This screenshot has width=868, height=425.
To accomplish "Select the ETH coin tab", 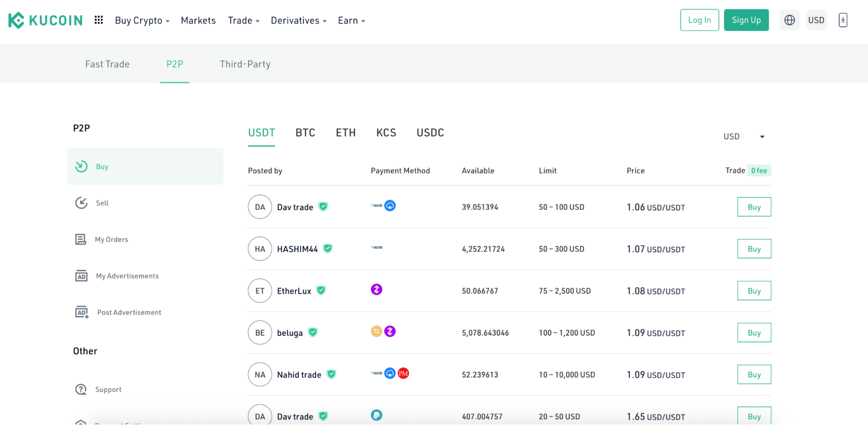I will pyautogui.click(x=346, y=133).
